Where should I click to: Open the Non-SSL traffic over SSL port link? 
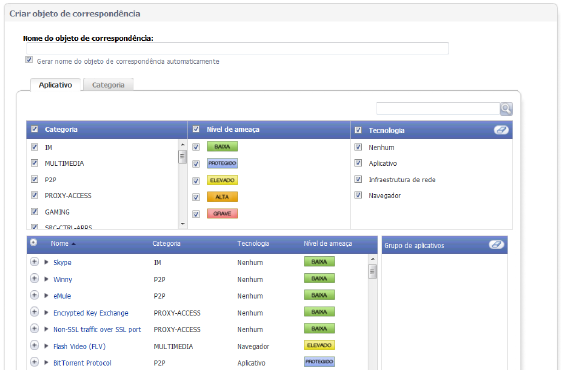coord(97,329)
